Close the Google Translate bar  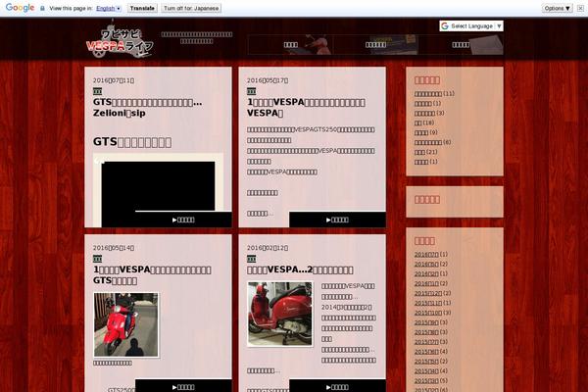coord(580,7)
